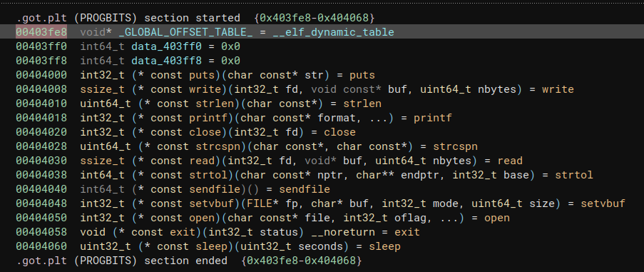Screen dimensions: 644x272
Task: Click address 00404040 of sendfile entry
Action: point(41,189)
